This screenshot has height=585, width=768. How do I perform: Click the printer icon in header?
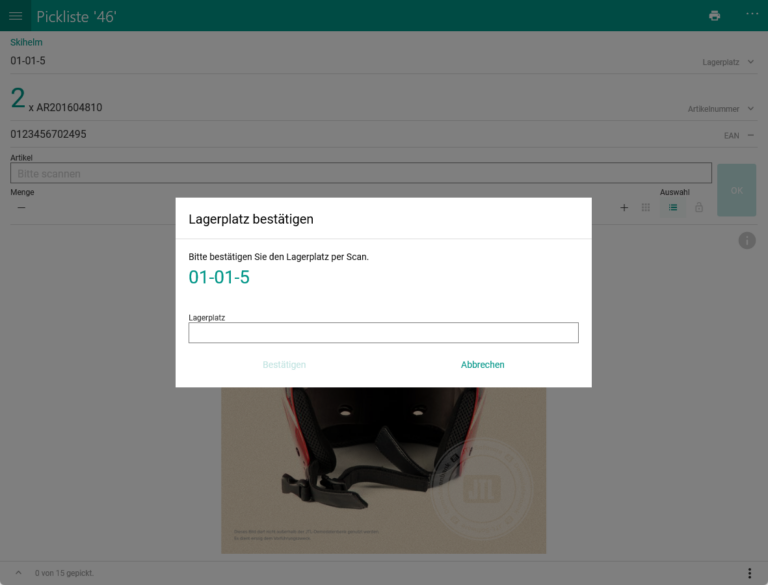coord(715,16)
